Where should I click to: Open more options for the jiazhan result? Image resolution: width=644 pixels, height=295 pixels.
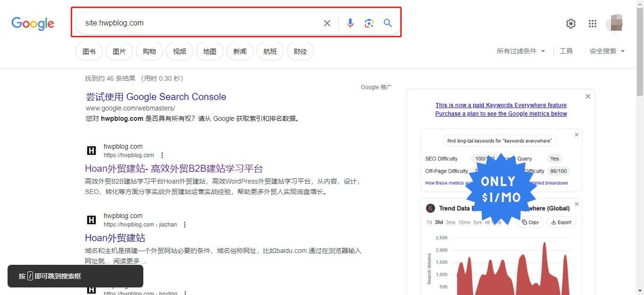point(185,225)
